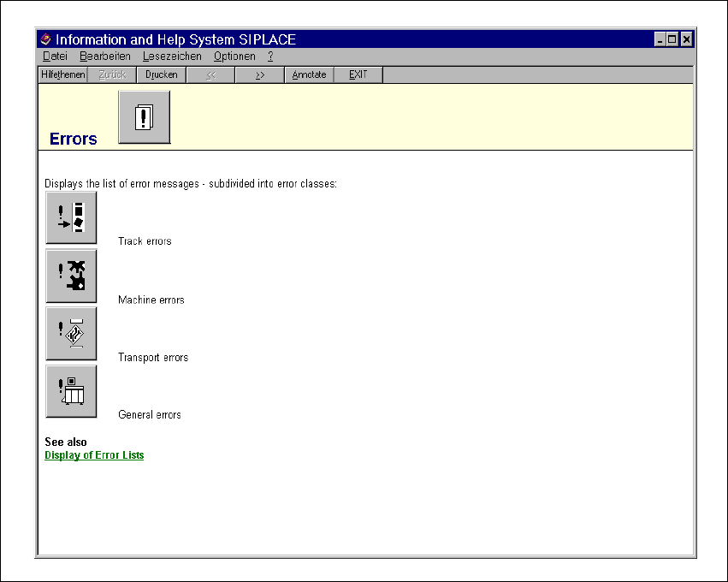Maximize the help system window

672,39
